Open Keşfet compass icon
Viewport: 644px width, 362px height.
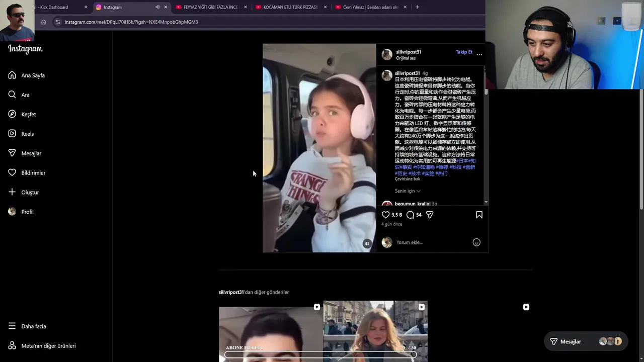pyautogui.click(x=12, y=114)
